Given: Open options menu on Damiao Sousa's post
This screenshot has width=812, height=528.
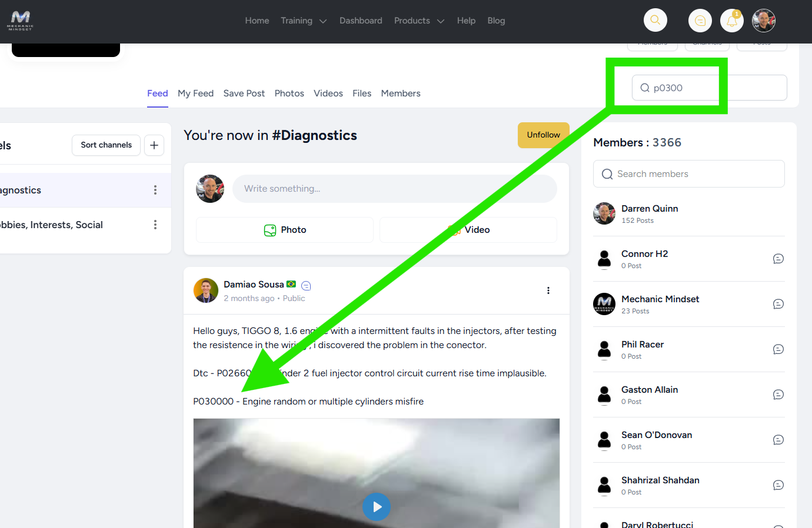Looking at the screenshot, I should [548, 290].
